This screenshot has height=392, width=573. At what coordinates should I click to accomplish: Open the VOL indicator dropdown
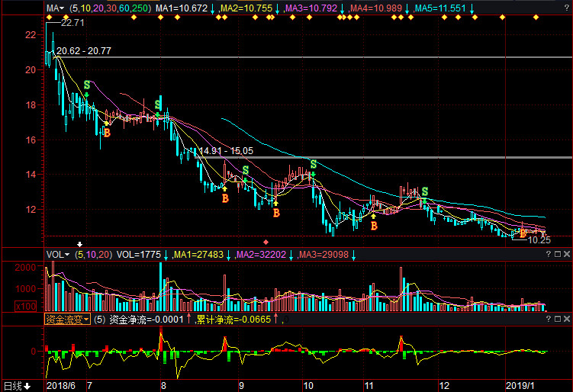coord(58,254)
